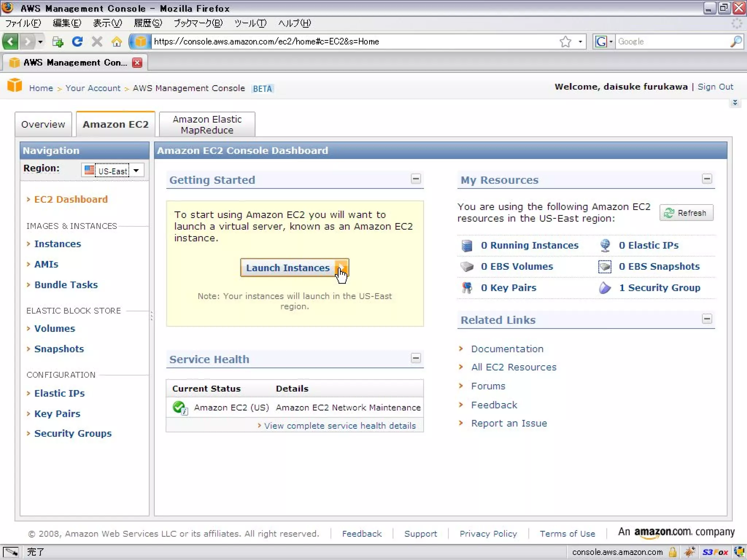Open Volumes under Elastic Block Store
The height and width of the screenshot is (560, 747).
click(55, 328)
